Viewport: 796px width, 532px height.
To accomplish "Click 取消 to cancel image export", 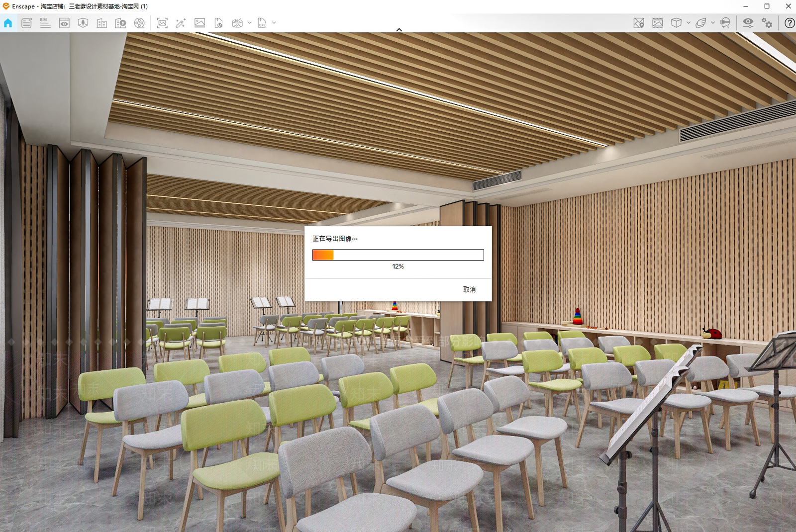I will pyautogui.click(x=469, y=289).
